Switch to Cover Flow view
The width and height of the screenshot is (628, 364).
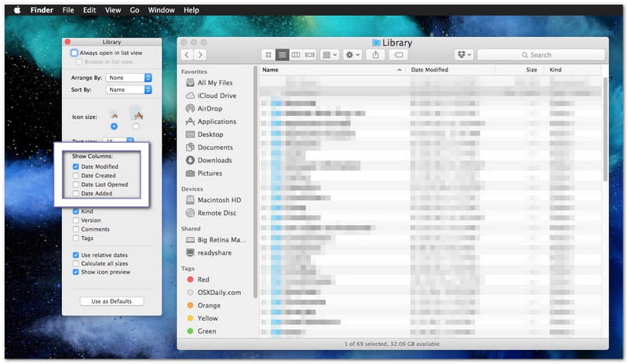(309, 55)
